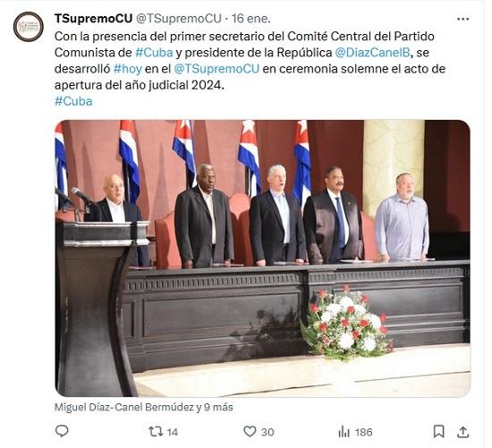Click the like count 30

(267, 432)
